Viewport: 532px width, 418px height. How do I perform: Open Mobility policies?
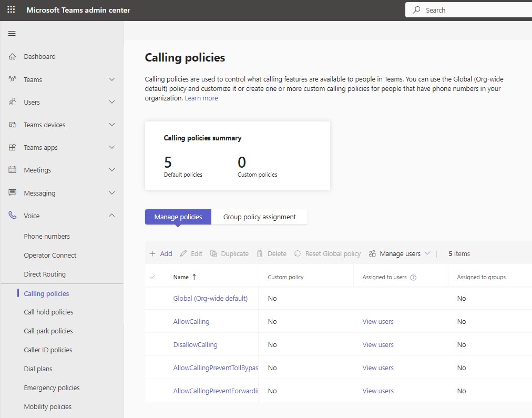[x=47, y=407]
